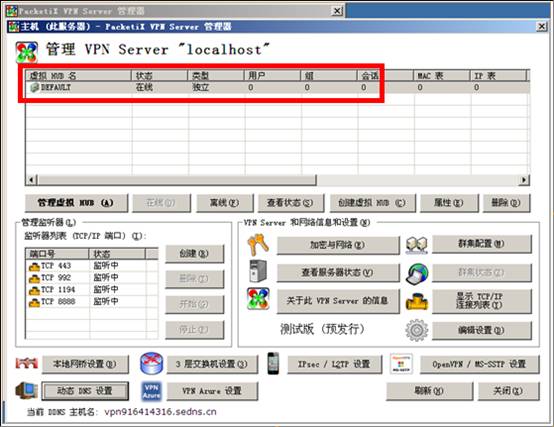Click the hub list scroll left arrow
The height and width of the screenshot is (427, 554).
(x=31, y=180)
